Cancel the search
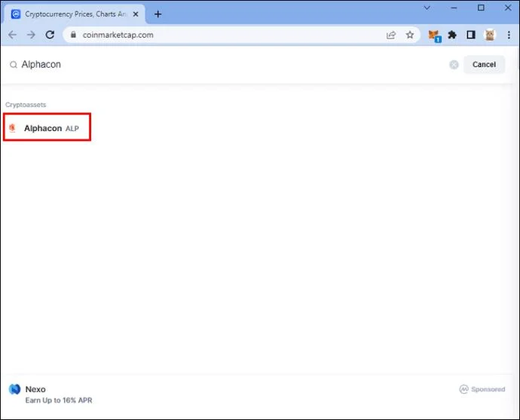This screenshot has width=520, height=420. click(484, 64)
